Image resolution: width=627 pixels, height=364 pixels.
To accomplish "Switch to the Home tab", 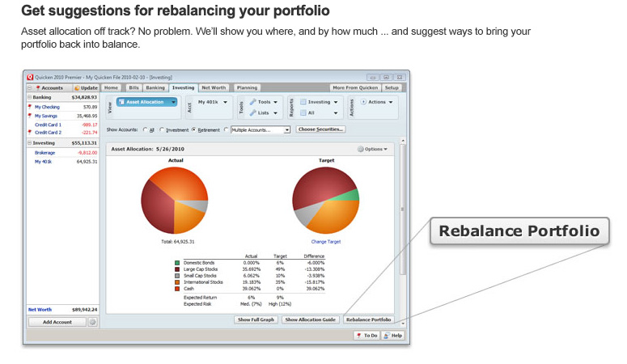I will coord(111,88).
